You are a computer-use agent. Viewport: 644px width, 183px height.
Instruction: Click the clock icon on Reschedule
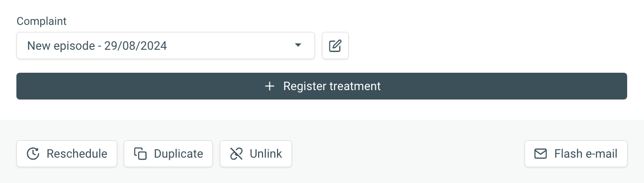click(33, 154)
